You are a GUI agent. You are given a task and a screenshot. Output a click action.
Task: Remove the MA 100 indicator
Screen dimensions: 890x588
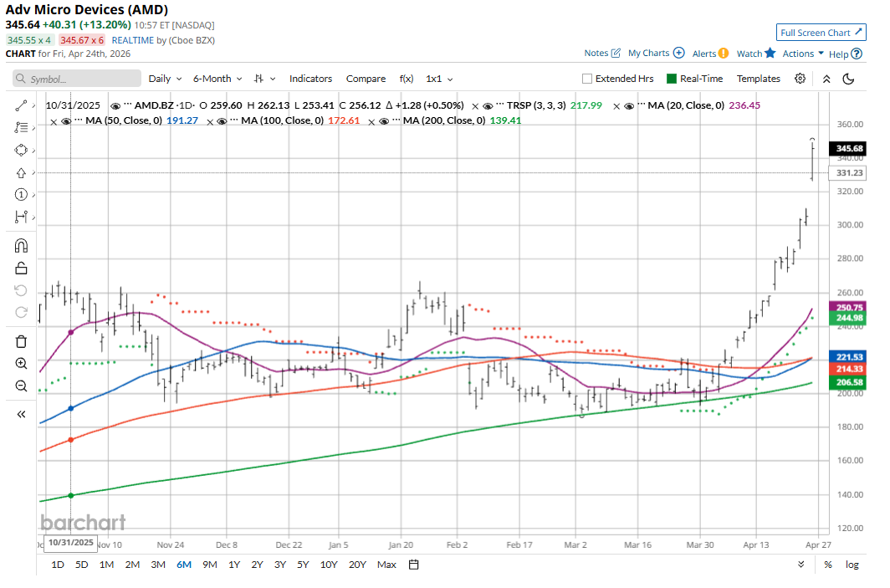209,121
